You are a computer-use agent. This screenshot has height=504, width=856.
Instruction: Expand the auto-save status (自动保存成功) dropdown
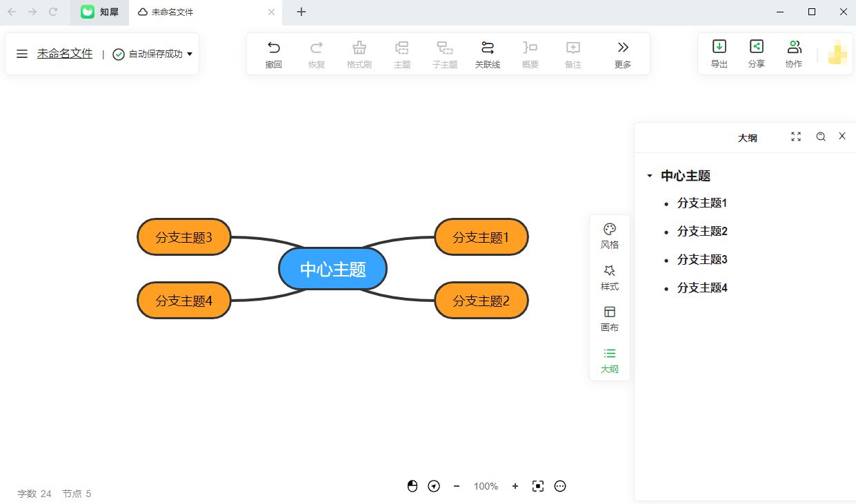[x=190, y=54]
